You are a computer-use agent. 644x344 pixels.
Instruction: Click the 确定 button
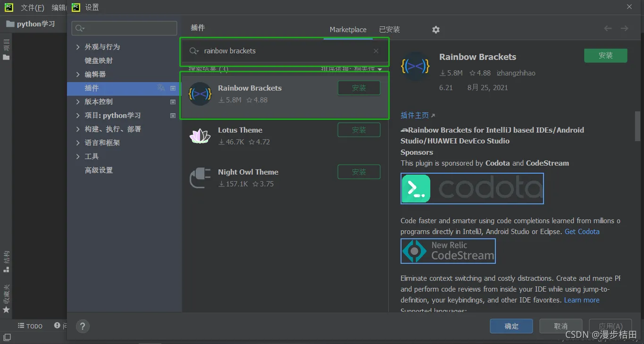pyautogui.click(x=511, y=326)
